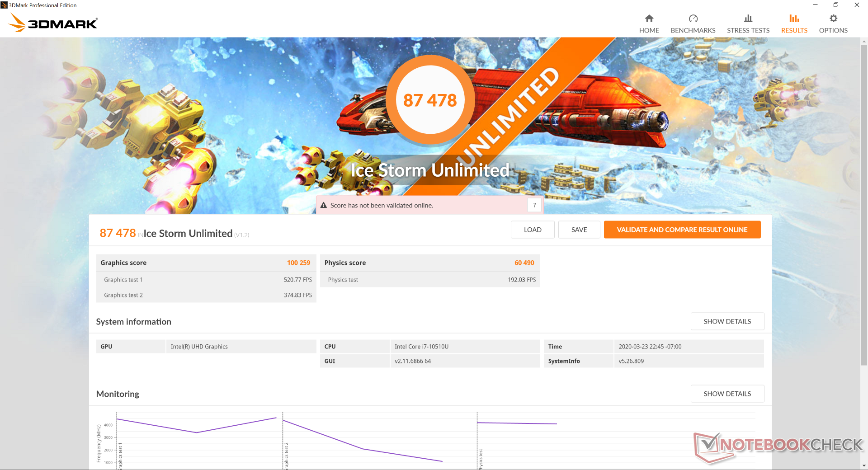Click Graphics test 2 row

tap(206, 295)
